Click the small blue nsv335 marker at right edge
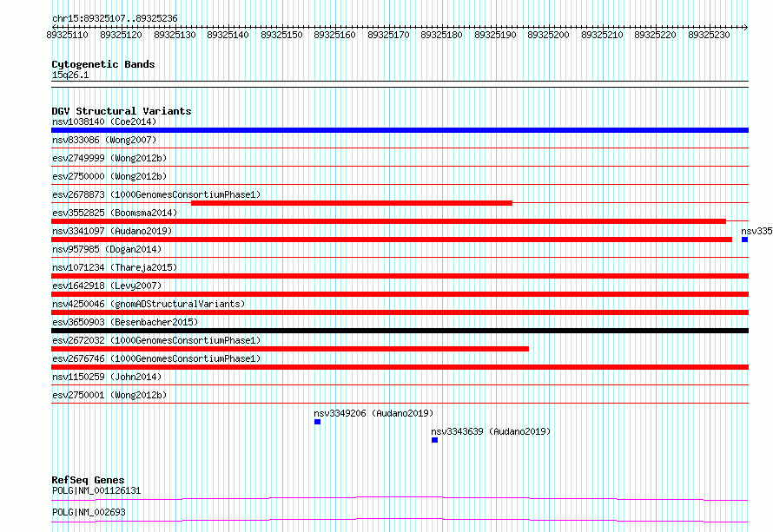 click(x=744, y=240)
